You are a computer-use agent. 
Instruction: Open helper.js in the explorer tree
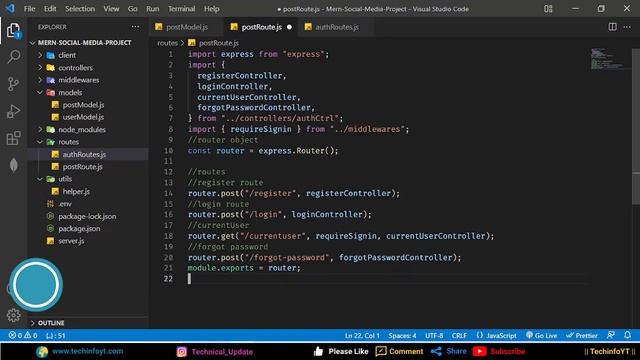[x=76, y=191]
